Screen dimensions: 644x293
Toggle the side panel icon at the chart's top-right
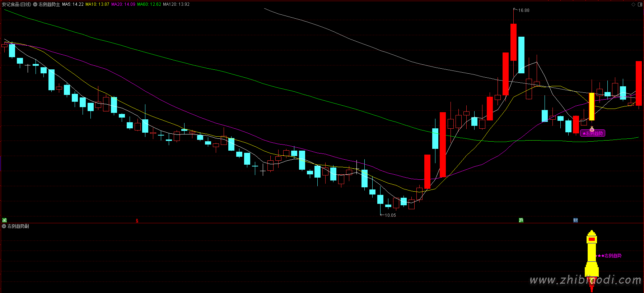click(x=640, y=4)
